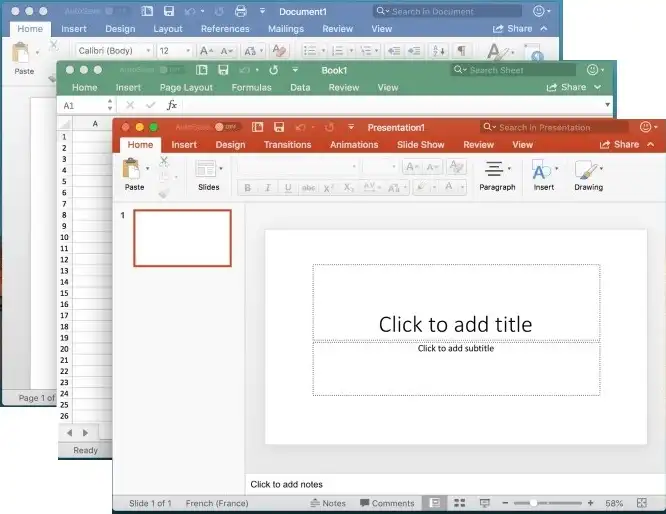Click French (France) language in status bar

(217, 503)
